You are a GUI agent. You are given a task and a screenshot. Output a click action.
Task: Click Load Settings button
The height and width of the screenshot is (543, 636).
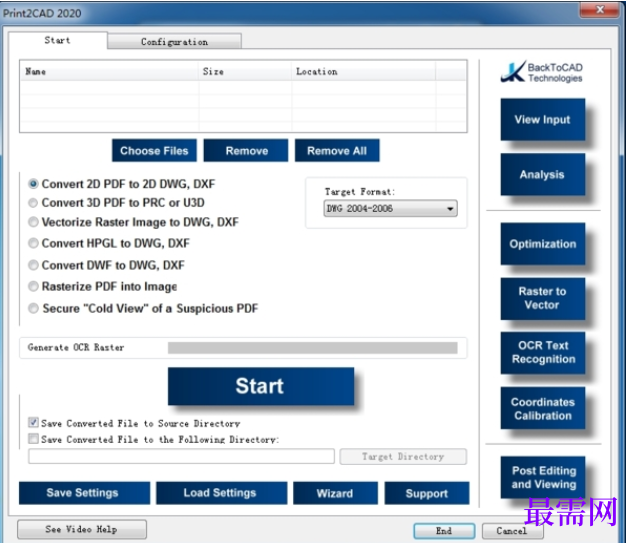point(221,493)
